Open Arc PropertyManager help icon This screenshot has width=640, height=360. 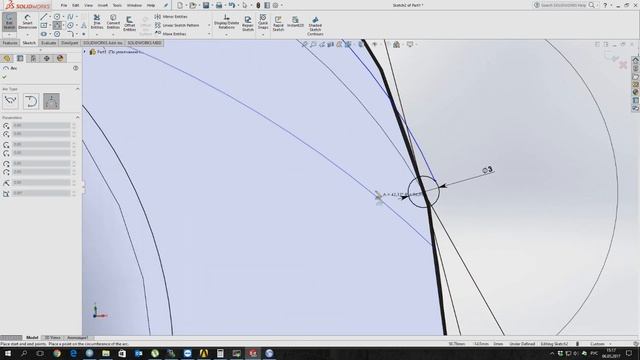pos(76,68)
